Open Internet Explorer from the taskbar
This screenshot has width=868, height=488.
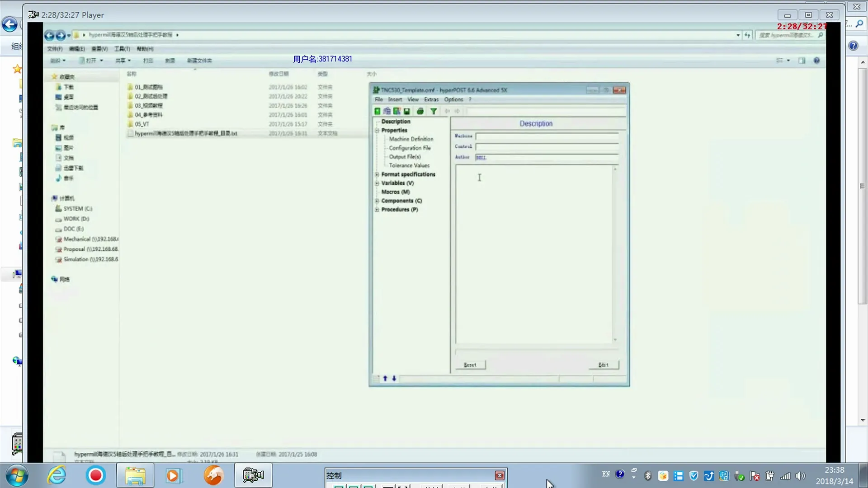[57, 475]
